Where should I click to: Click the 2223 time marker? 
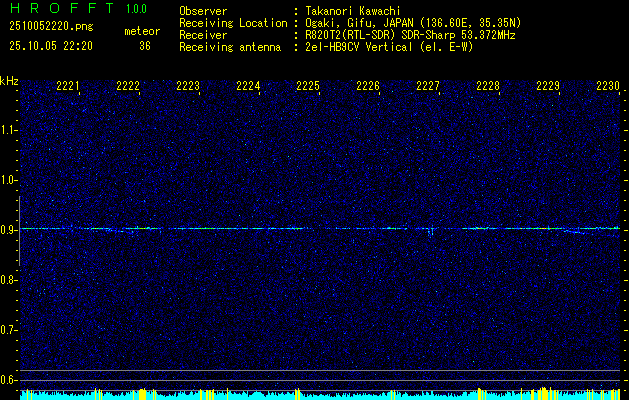coord(188,86)
